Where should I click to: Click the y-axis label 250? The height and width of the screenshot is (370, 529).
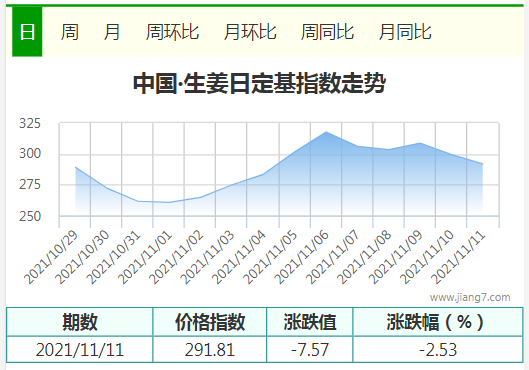(x=30, y=216)
